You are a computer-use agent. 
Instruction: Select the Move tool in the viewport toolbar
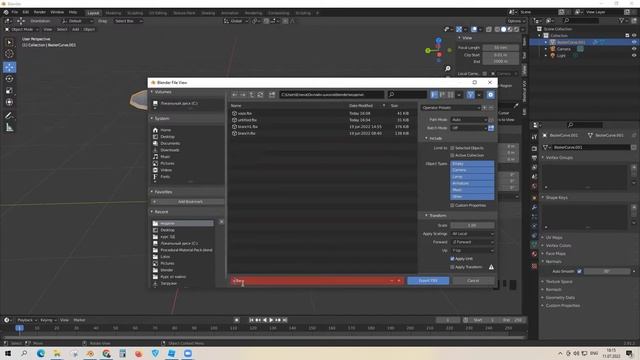pyautogui.click(x=9, y=67)
